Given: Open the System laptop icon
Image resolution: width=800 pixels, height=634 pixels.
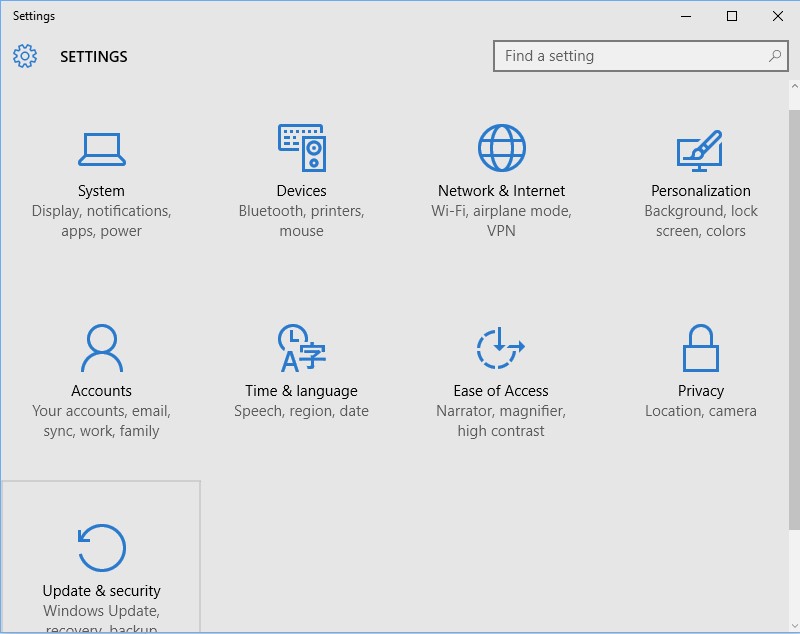Looking at the screenshot, I should (x=102, y=149).
